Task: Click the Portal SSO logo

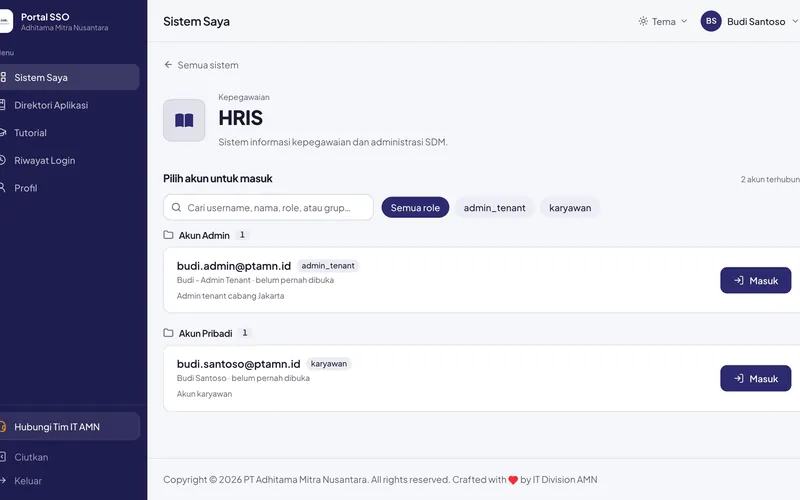Action: tap(5, 21)
